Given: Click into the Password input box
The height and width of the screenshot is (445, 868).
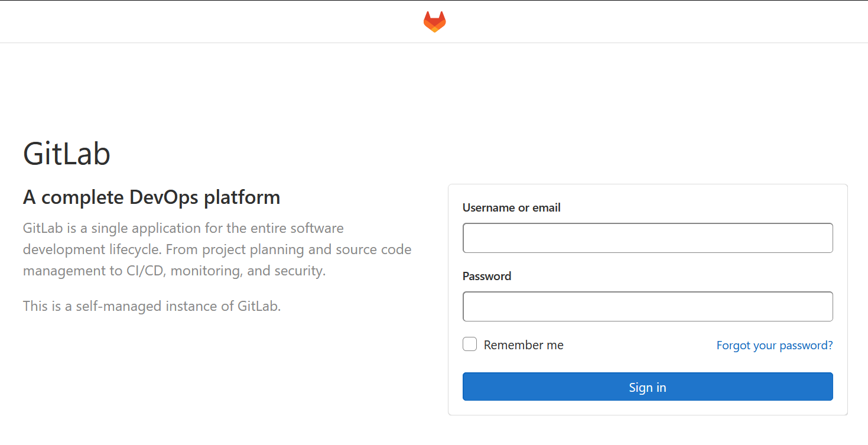Looking at the screenshot, I should [x=648, y=306].
